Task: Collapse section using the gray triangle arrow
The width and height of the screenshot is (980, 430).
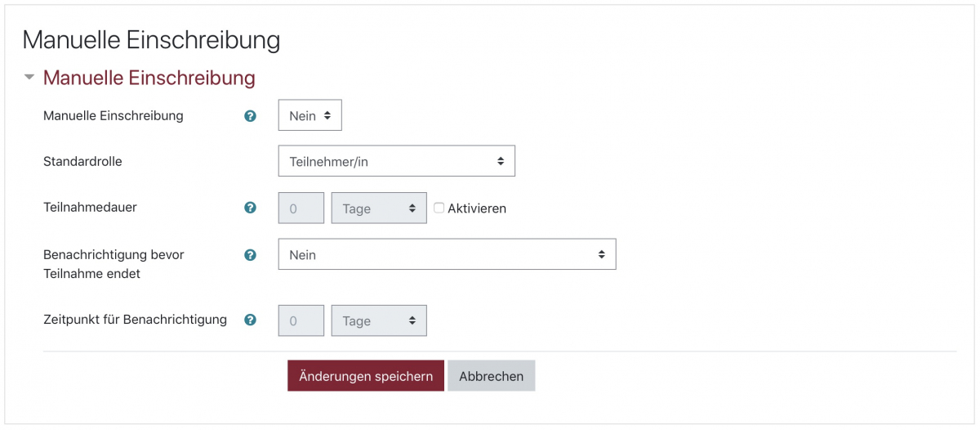Action: point(29,78)
